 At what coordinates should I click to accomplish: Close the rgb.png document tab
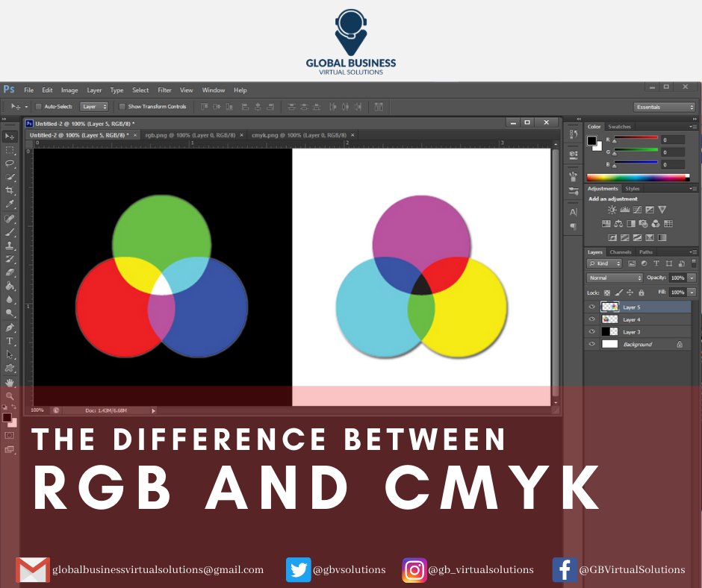(241, 135)
